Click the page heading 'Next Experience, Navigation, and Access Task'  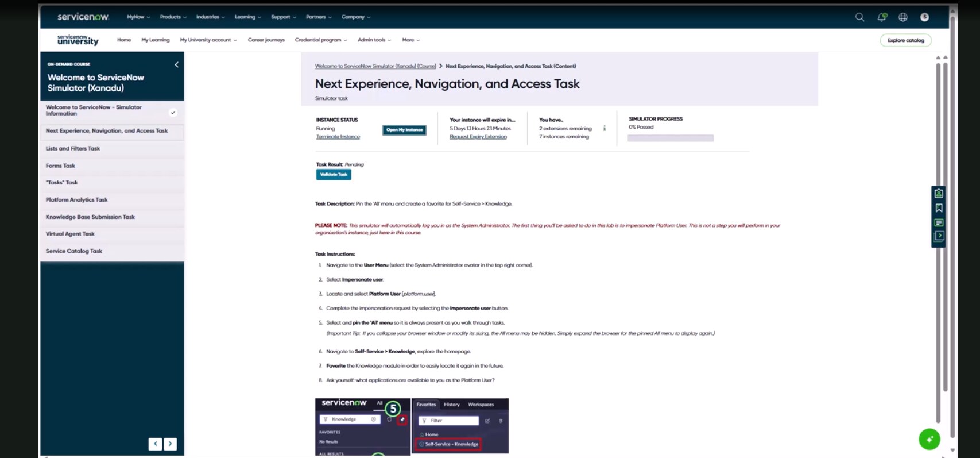[x=447, y=84]
